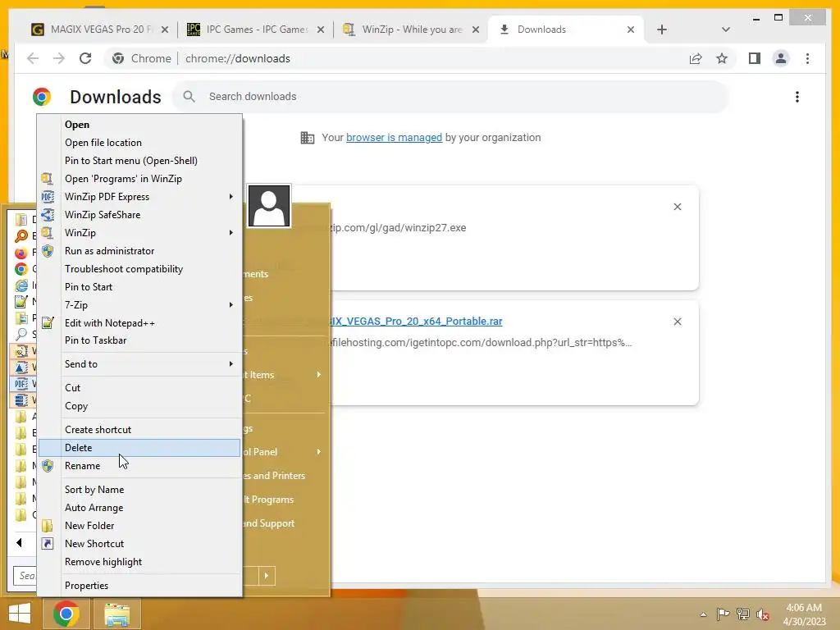Switch to the WinZip tab

(412, 30)
